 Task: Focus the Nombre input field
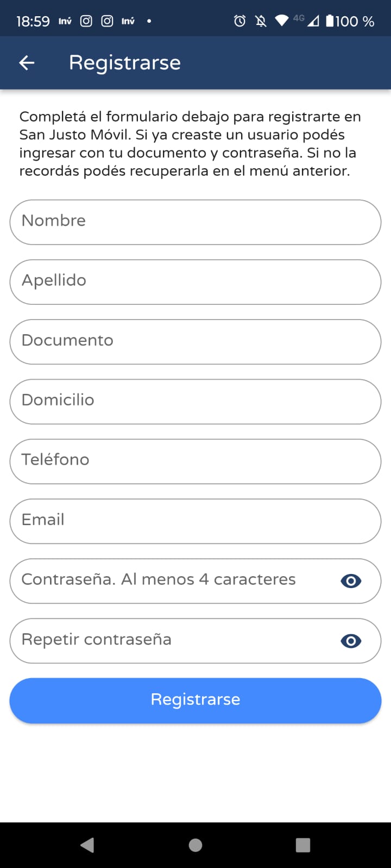(195, 222)
